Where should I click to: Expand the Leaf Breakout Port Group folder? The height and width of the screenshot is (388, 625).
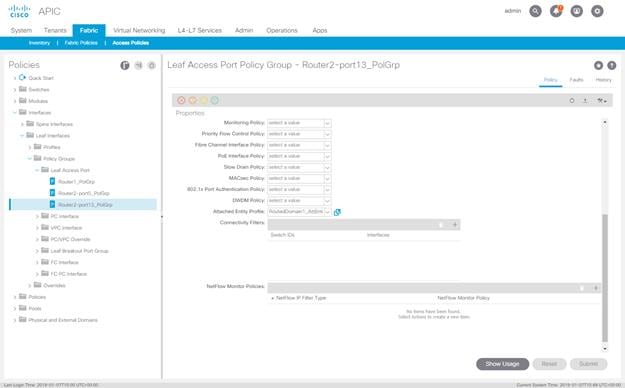(37, 251)
